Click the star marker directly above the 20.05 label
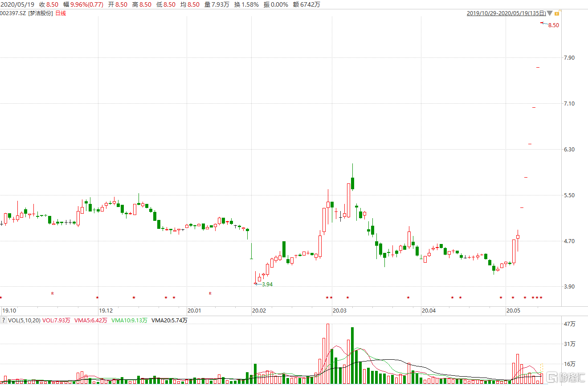The image size is (588, 386). click(513, 297)
